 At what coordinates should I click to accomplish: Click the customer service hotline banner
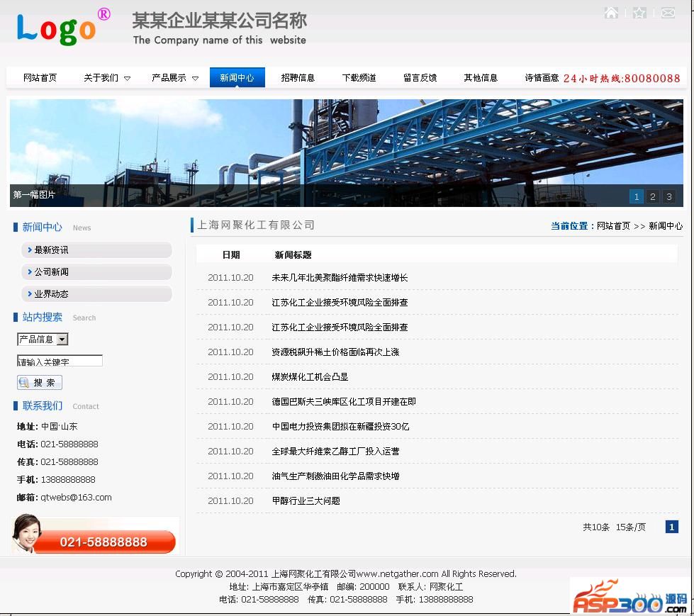click(x=95, y=536)
